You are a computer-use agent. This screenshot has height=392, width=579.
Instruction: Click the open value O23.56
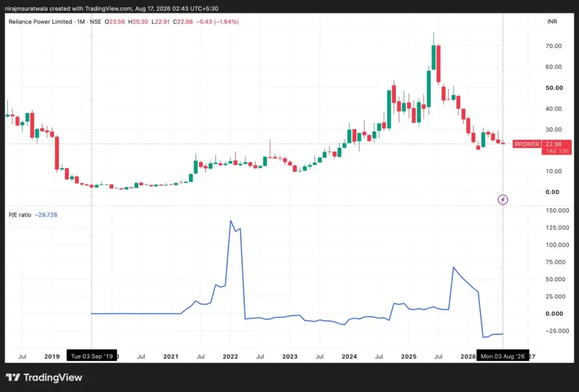[x=115, y=22]
